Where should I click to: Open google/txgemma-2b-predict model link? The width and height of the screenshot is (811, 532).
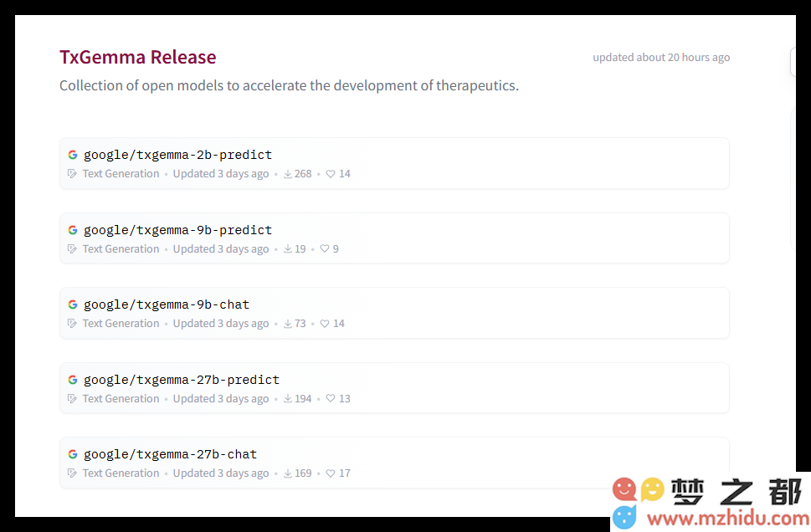coord(177,155)
